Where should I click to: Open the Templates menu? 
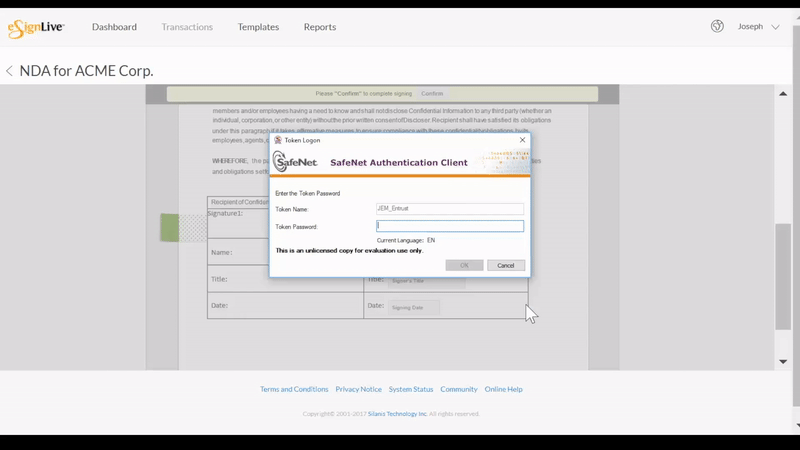[x=258, y=27]
